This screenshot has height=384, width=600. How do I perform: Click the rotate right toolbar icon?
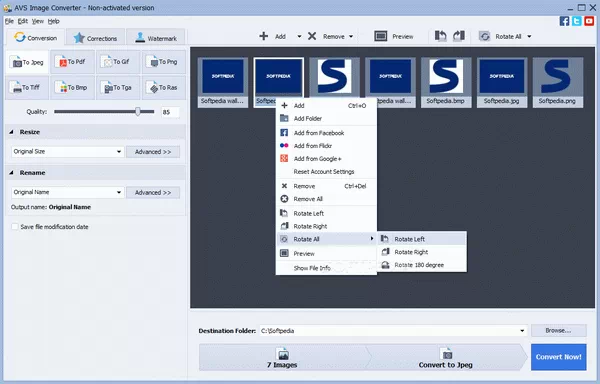click(459, 36)
